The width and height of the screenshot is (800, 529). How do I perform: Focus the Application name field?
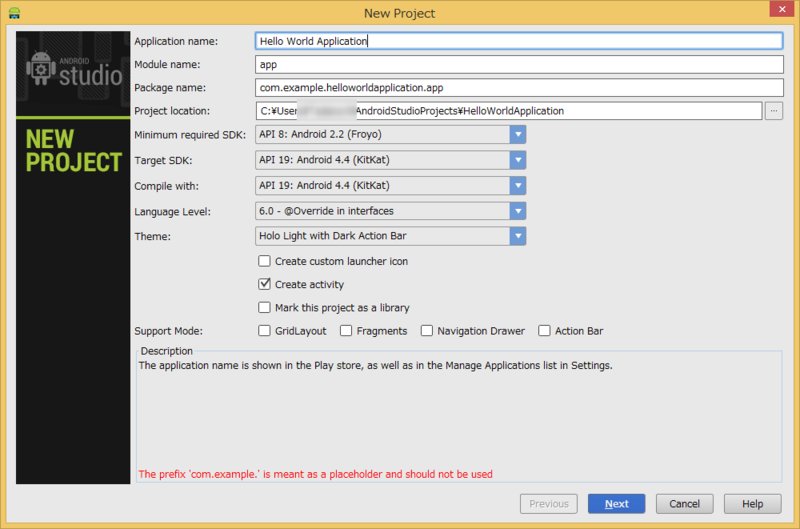[519, 41]
